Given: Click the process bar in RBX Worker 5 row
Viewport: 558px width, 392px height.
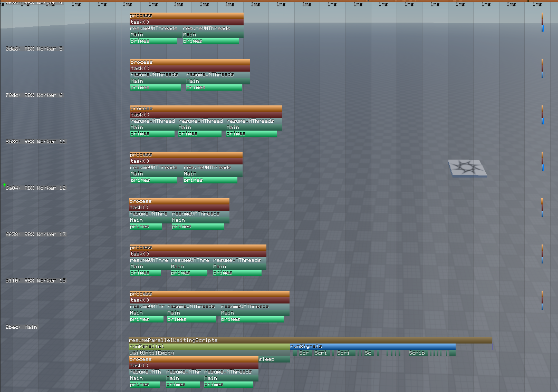Looking at the screenshot, I should point(190,62).
